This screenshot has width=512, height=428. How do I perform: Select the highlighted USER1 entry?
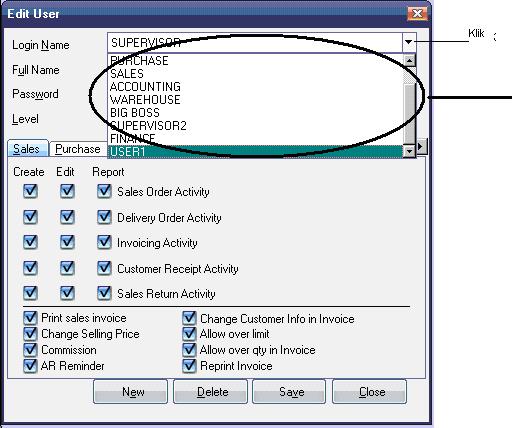pos(255,152)
